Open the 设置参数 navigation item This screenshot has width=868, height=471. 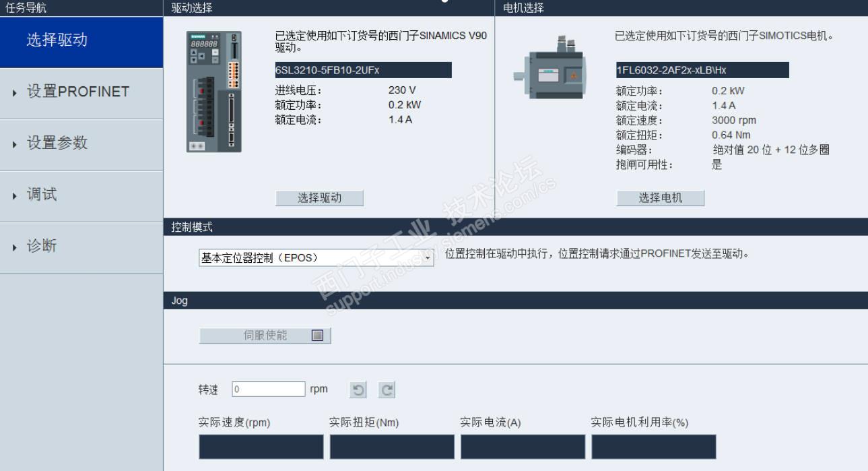click(81, 144)
